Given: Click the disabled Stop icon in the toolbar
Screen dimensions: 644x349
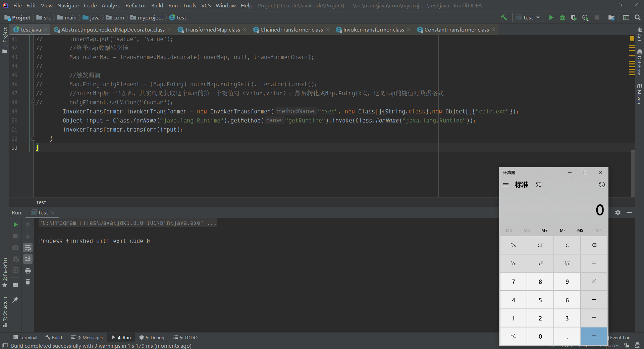Looking at the screenshot, I should tap(597, 17).
